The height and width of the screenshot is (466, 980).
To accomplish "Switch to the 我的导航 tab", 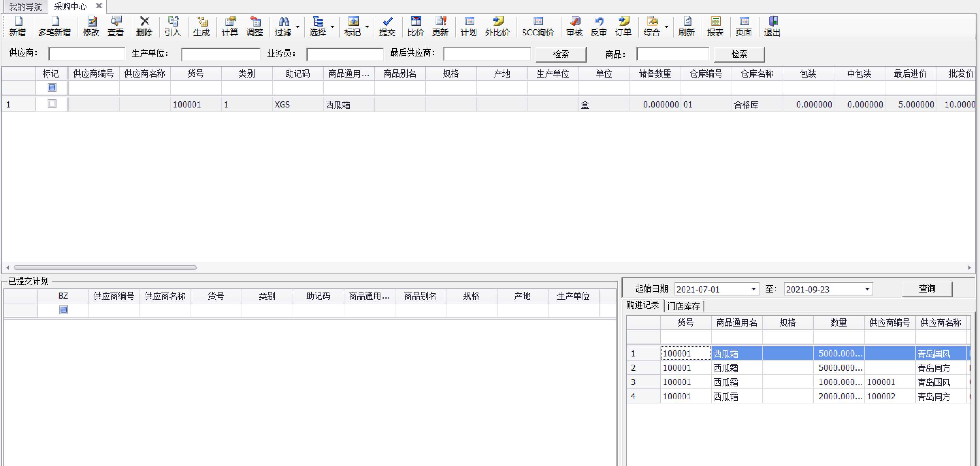I will tap(26, 6).
